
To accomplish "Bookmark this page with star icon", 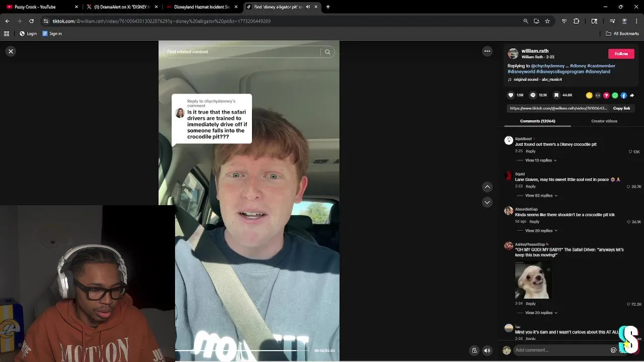I will point(547,21).
